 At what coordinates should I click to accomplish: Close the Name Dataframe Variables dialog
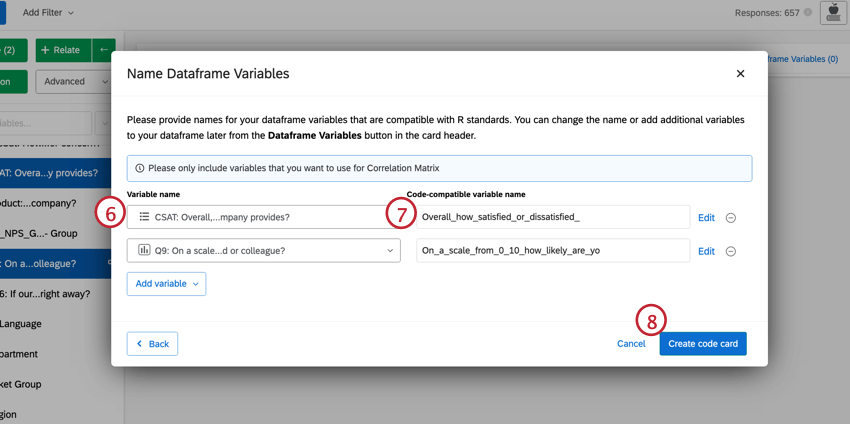click(740, 74)
